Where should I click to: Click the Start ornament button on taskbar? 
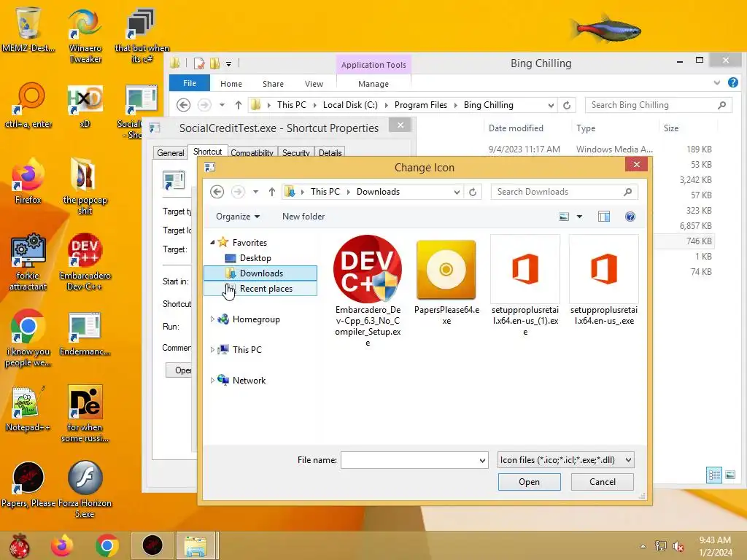tap(20, 545)
